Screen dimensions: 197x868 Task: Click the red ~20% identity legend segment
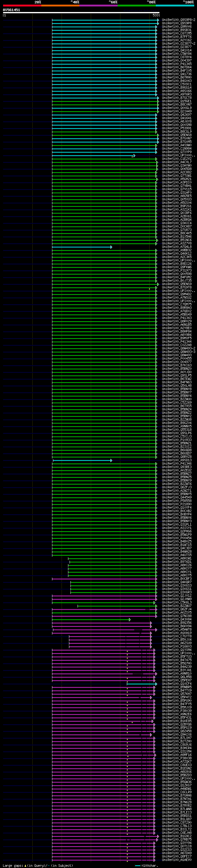click(x=22, y=6)
